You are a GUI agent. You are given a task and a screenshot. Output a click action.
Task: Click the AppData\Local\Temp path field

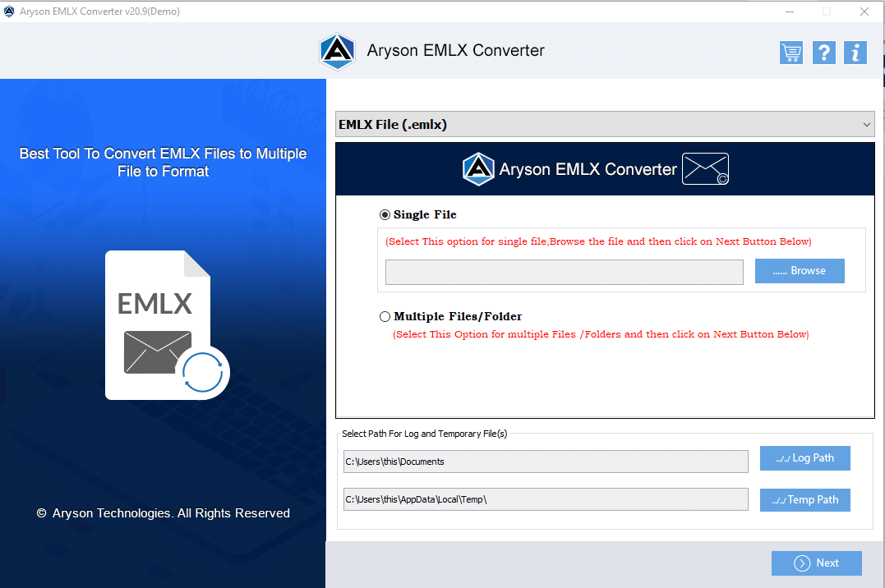tap(546, 499)
